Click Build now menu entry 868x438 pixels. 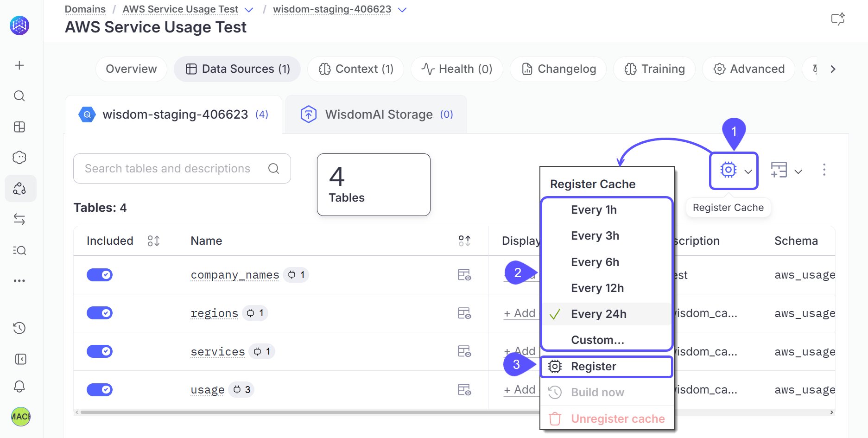tap(607, 393)
